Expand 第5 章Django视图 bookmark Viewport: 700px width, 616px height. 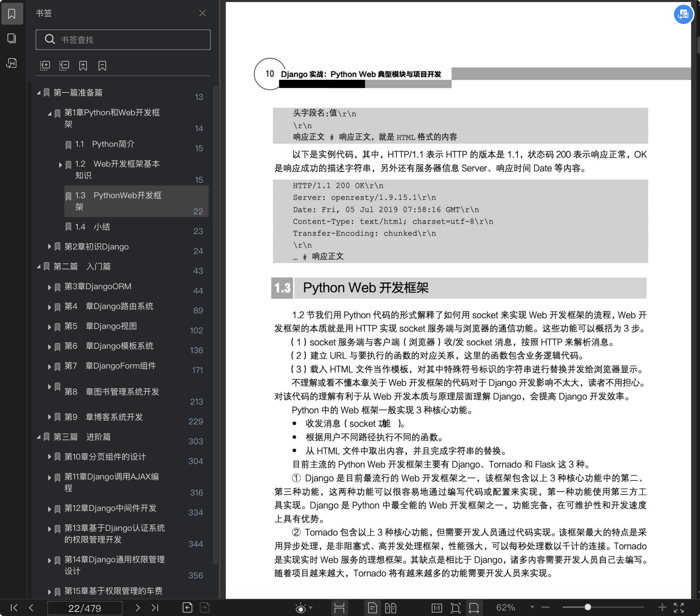50,327
